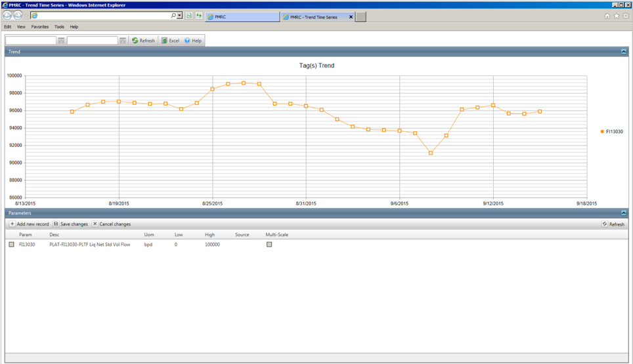Go back with browser Back arrow
The image size is (633, 364).
pyautogui.click(x=8, y=16)
